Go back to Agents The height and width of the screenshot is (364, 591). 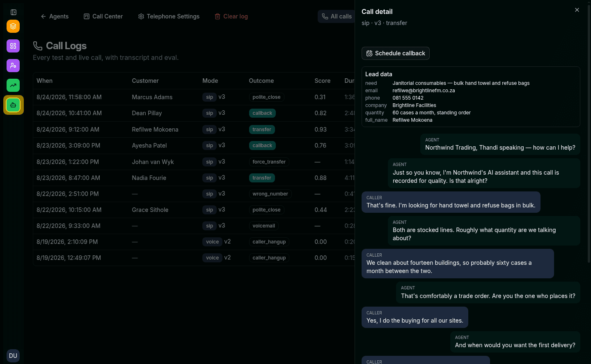(x=55, y=16)
